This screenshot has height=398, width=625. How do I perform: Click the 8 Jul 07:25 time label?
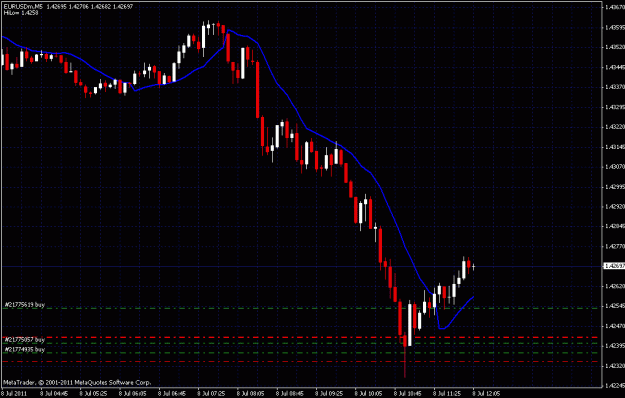click(x=211, y=394)
